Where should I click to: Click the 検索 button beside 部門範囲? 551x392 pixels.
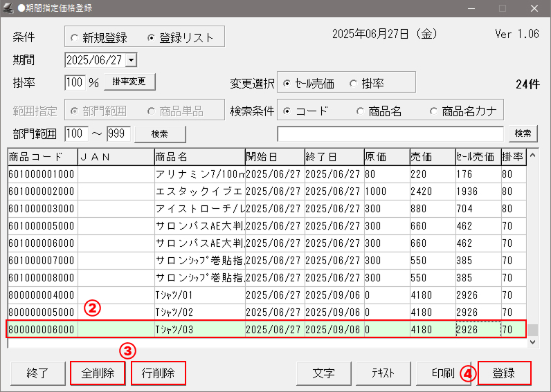point(159,133)
